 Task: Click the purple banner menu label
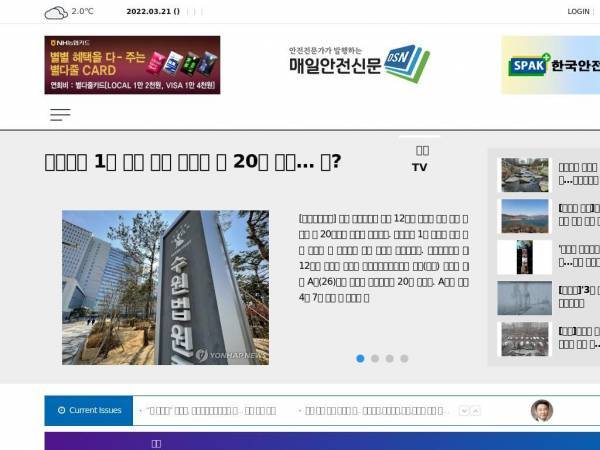click(x=156, y=443)
